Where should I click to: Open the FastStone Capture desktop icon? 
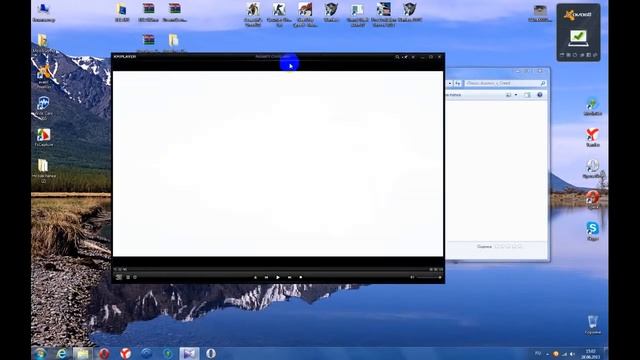(x=43, y=138)
